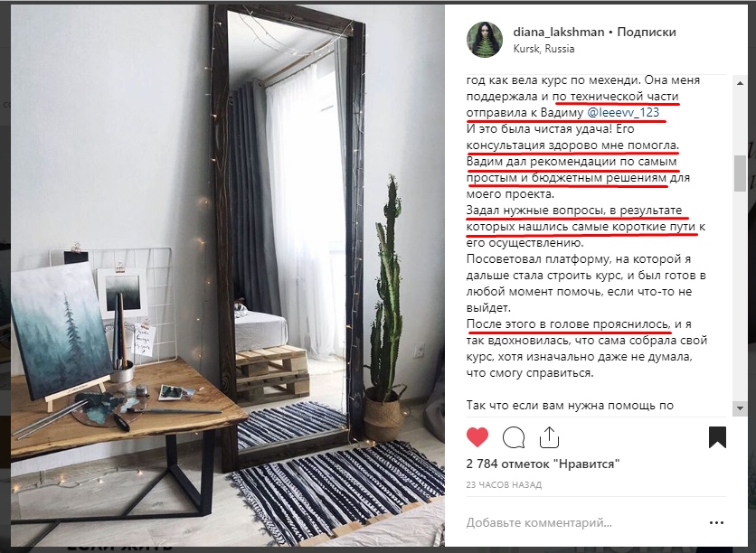Click the caption scrollbar down arrow
Viewport: 756px width, 553px height.
click(740, 408)
